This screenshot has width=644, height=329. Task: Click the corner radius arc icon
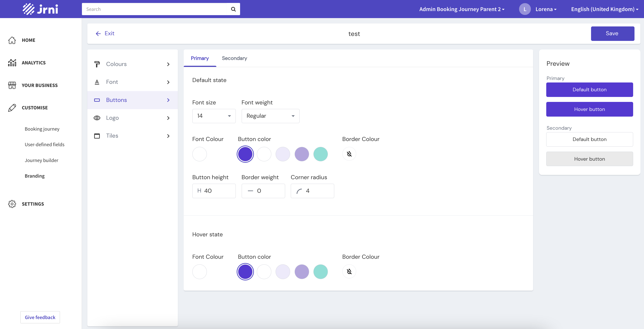[299, 191]
